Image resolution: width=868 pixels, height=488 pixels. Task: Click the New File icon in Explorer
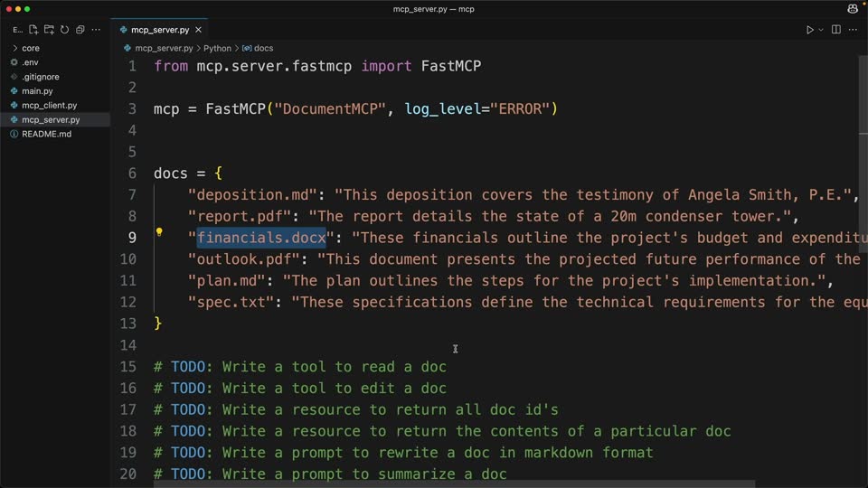coord(33,29)
